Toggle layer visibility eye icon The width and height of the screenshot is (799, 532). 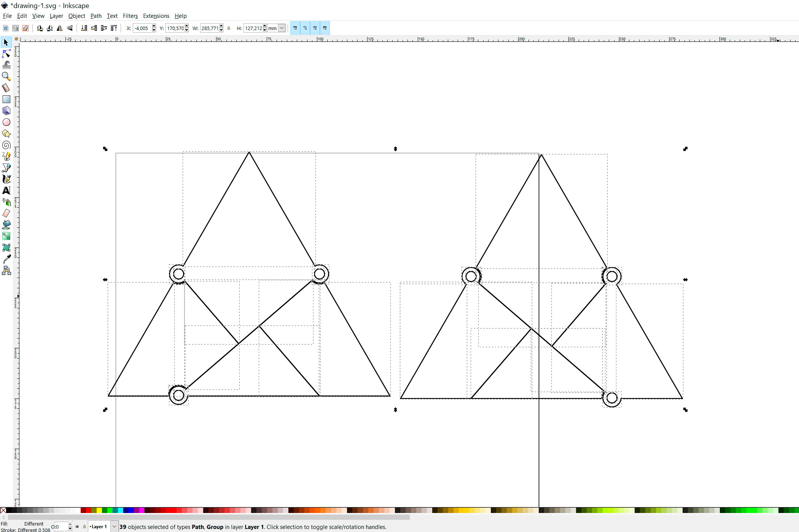(x=77, y=527)
